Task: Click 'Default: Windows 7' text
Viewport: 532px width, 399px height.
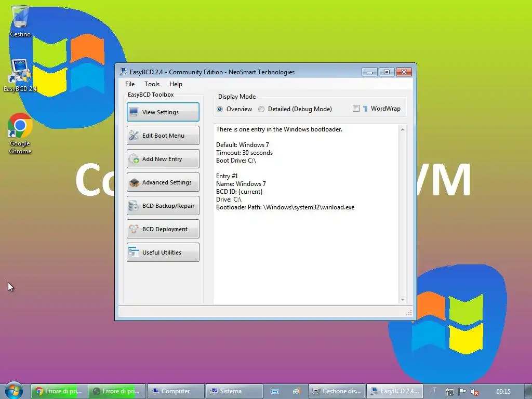Action: click(242, 145)
